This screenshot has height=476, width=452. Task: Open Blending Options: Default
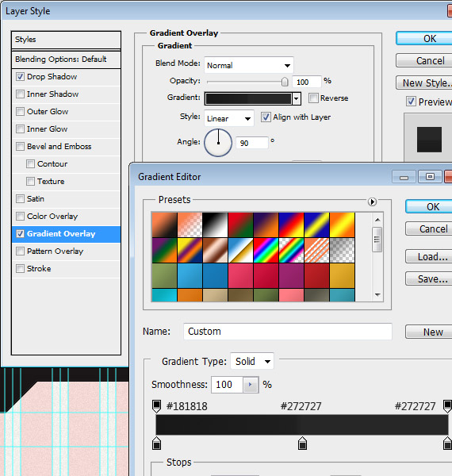[x=66, y=59]
